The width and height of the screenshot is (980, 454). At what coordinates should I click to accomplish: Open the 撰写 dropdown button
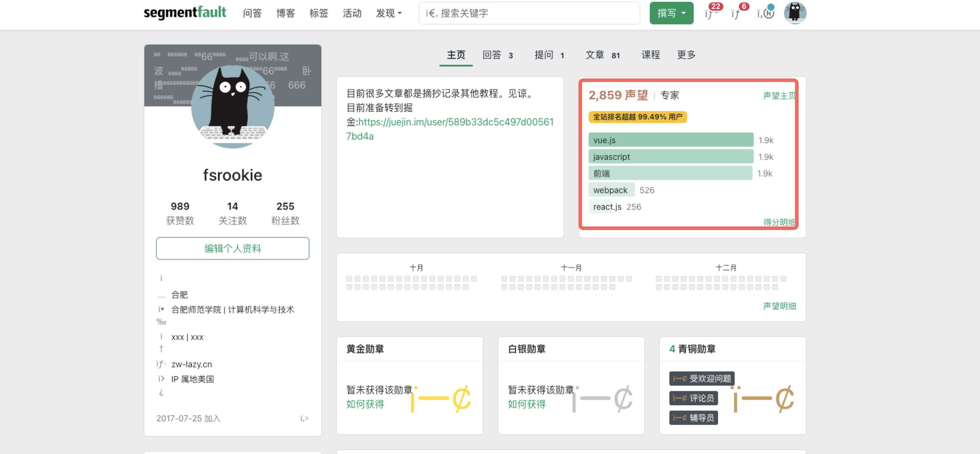671,13
